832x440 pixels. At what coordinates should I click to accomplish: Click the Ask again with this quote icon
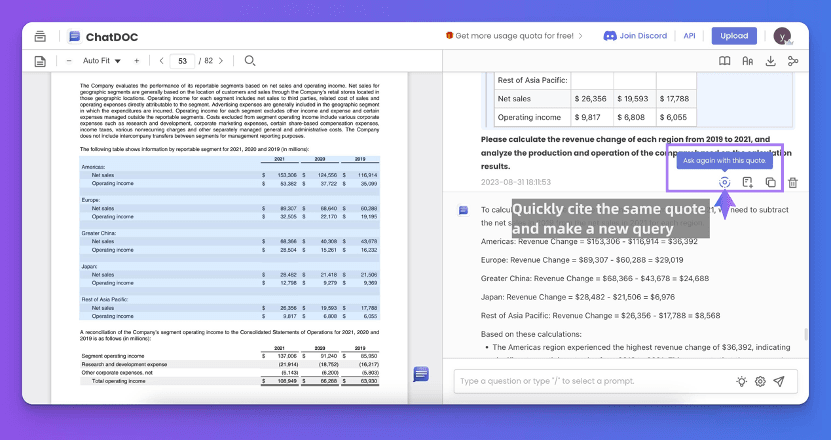(725, 182)
